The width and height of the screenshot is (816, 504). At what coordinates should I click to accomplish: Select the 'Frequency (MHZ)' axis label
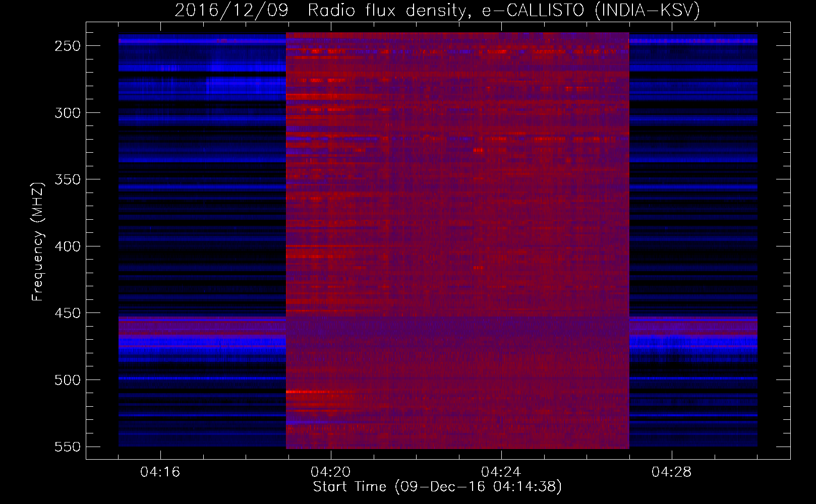[x=38, y=241]
